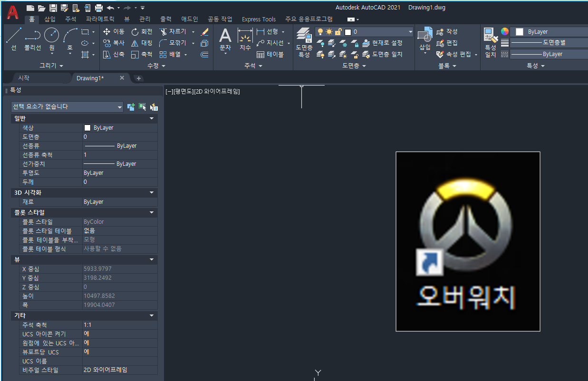Select the 오버워치 desktop shortcut
The width and height of the screenshot is (588, 381).
467,241
